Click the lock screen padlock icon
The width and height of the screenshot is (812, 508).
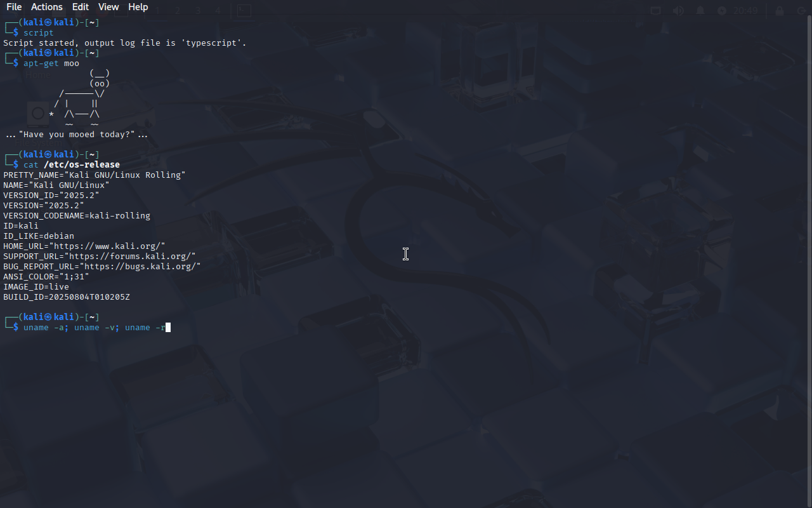click(x=780, y=11)
